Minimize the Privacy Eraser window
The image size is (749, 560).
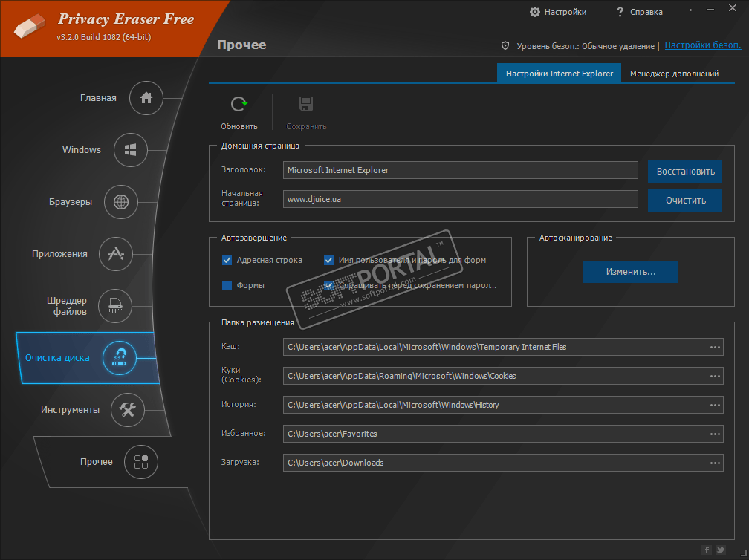[x=711, y=10]
